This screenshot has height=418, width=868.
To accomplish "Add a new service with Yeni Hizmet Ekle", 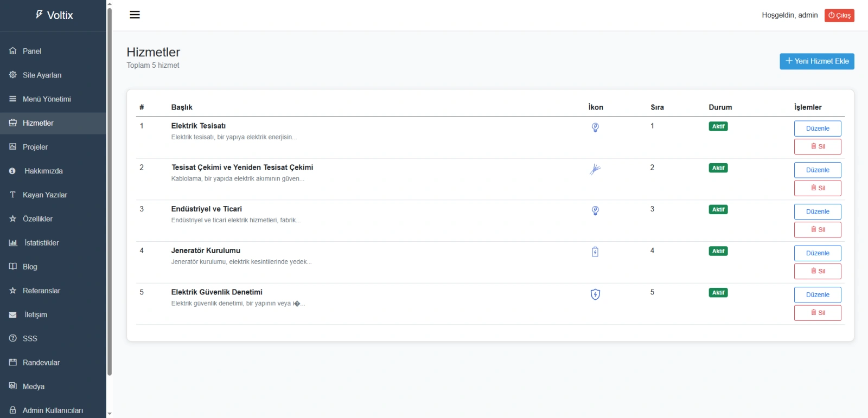I will click(x=816, y=61).
